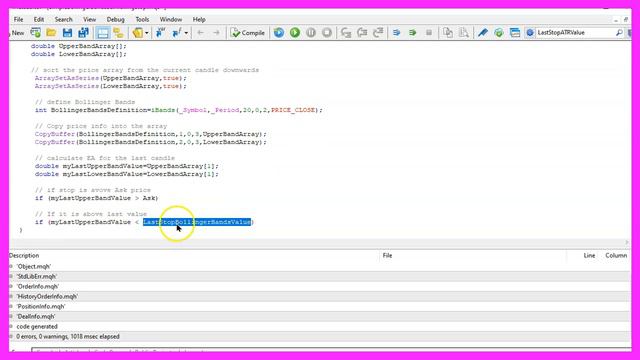Open a file with the folder icon
The image size is (640, 360).
tap(51, 33)
